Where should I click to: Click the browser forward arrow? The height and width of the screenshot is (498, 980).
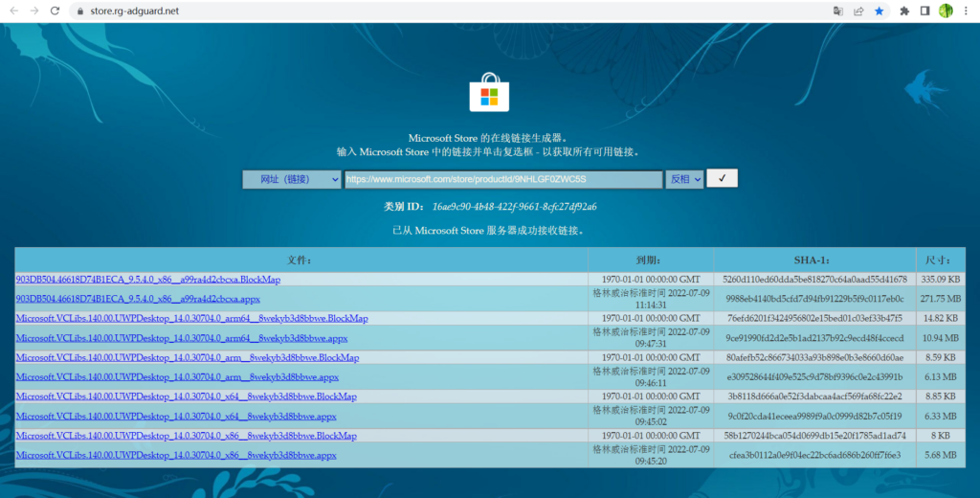[34, 11]
